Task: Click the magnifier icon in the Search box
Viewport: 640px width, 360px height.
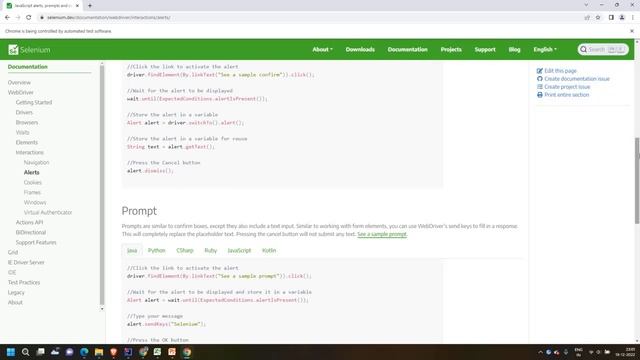Action: pos(583,49)
